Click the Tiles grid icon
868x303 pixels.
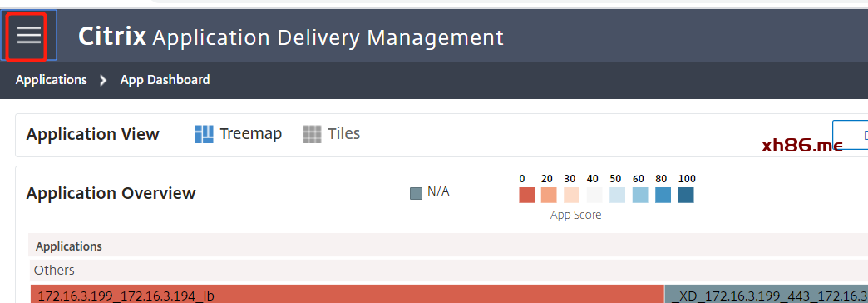click(x=312, y=134)
